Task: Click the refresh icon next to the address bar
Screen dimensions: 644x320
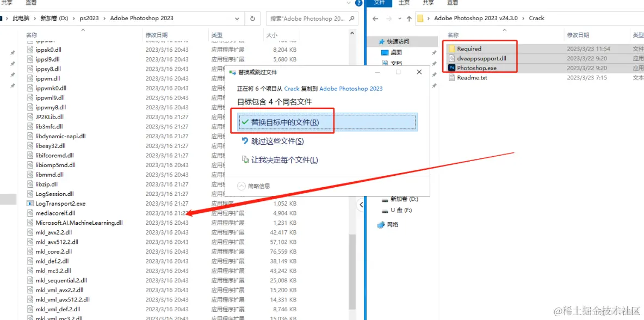Action: (252, 18)
